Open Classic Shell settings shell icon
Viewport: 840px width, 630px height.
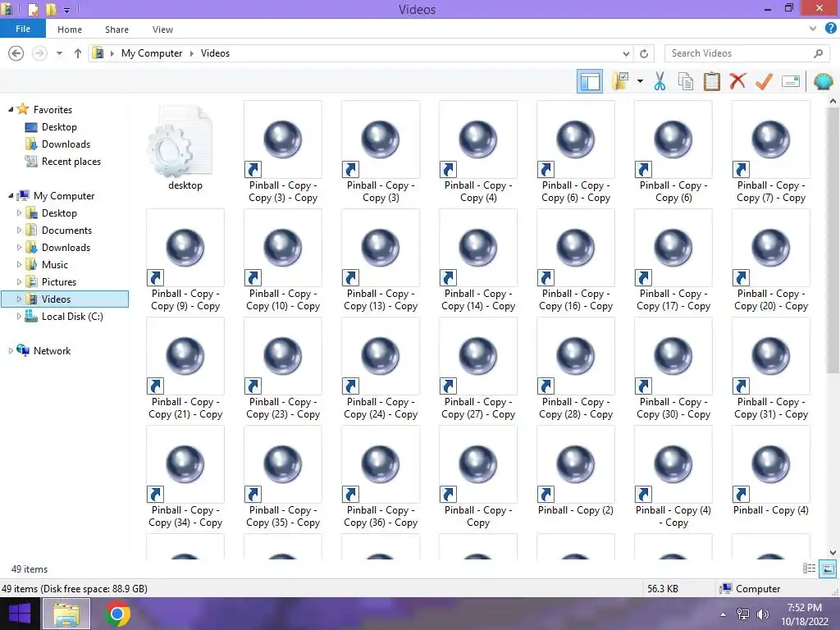coord(823,81)
